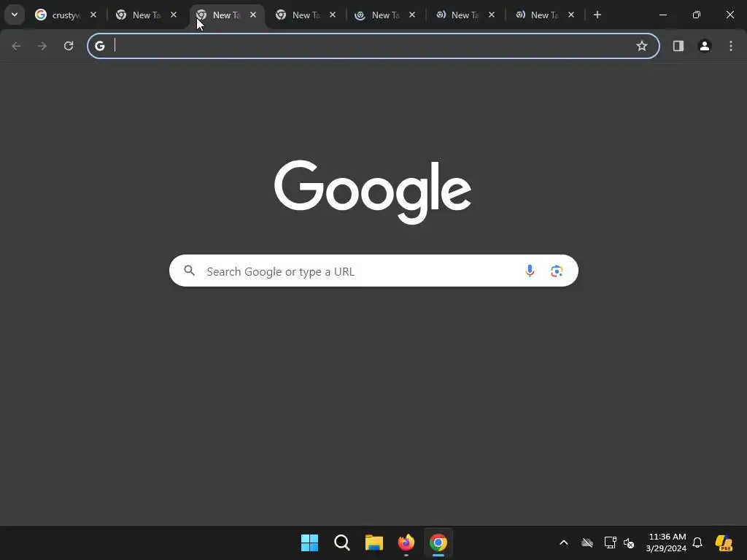The width and height of the screenshot is (747, 560).
Task: Open File Explorer from the taskbar
Action: [x=374, y=542]
